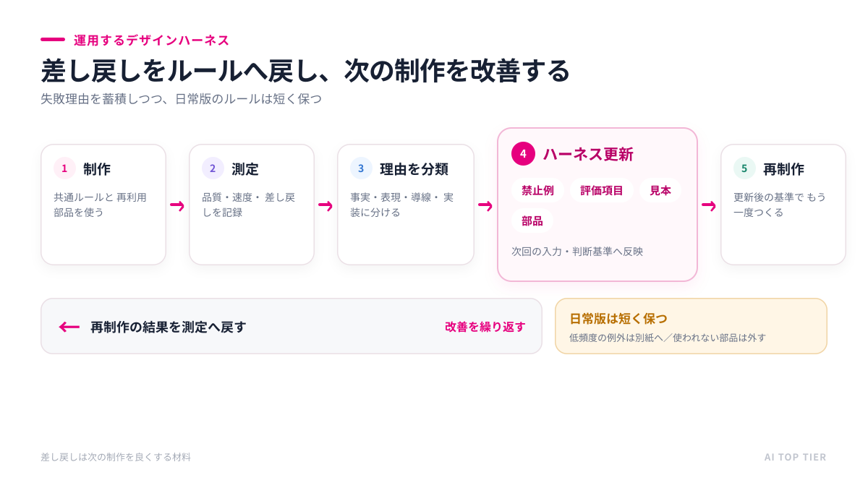Click the 日常版は短く保つ yellow box heading
868x488 pixels.
618,318
